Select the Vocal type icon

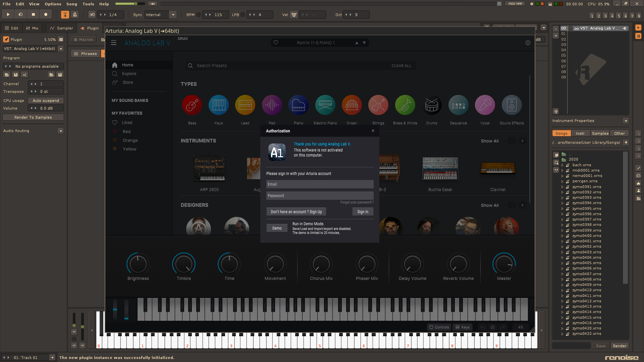pos(485,105)
